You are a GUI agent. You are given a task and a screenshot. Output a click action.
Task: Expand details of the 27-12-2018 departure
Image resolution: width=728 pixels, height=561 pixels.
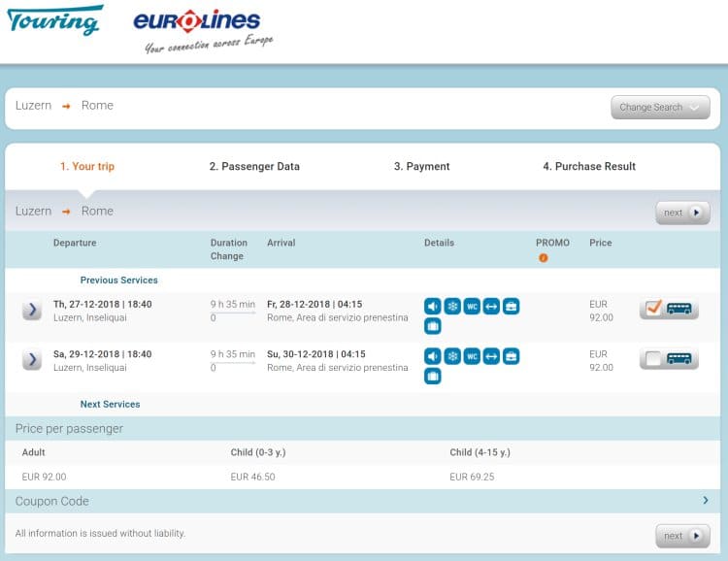click(32, 310)
